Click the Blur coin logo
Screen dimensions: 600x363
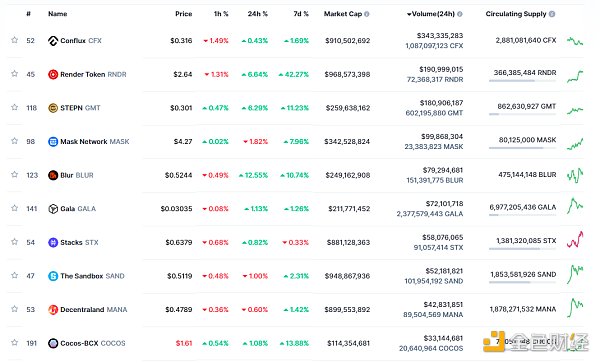click(x=53, y=175)
